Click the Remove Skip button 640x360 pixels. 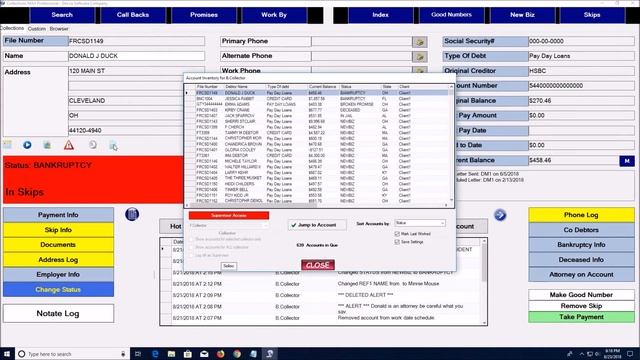pos(581,306)
